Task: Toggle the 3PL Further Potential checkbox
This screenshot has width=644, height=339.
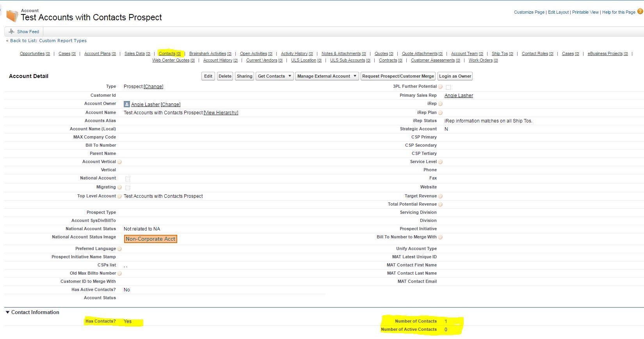Action: coord(448,87)
